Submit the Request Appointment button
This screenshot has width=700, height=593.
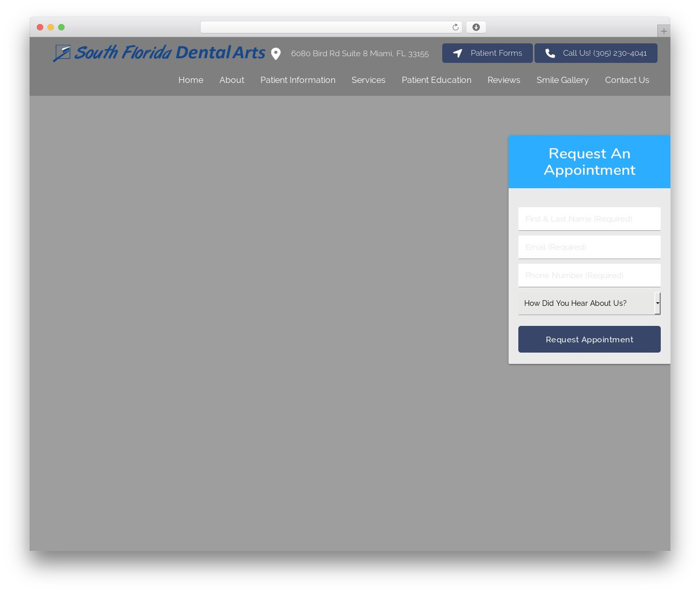point(590,339)
